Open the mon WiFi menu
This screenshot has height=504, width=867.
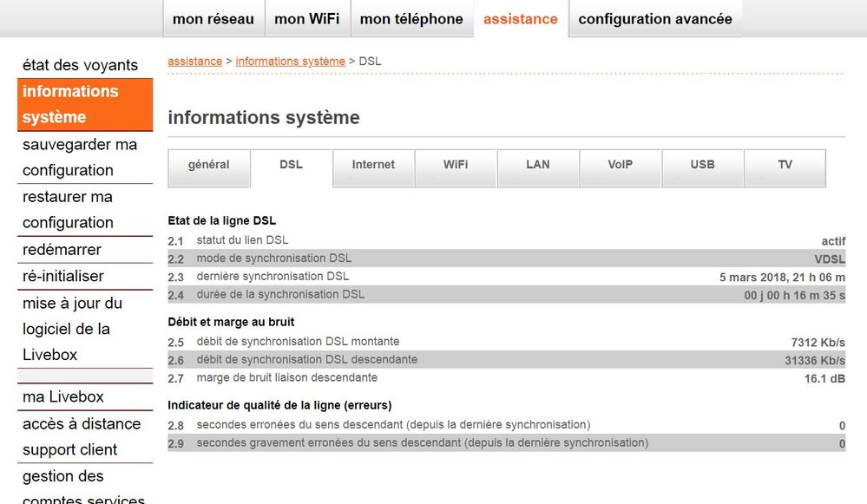click(306, 18)
